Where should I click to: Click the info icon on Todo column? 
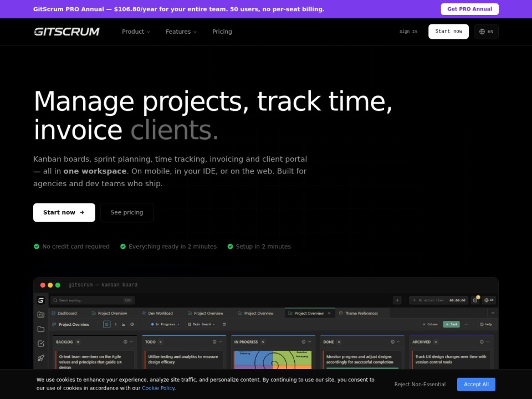(214, 342)
